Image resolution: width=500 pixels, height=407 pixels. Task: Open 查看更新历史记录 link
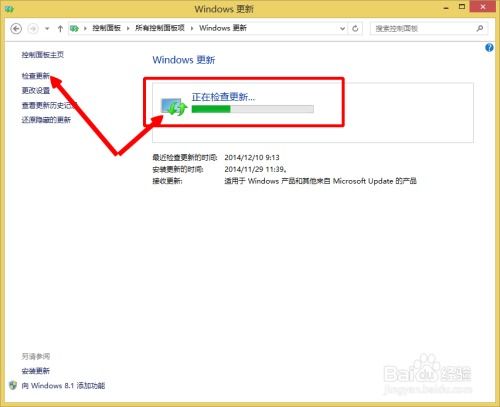(49, 105)
